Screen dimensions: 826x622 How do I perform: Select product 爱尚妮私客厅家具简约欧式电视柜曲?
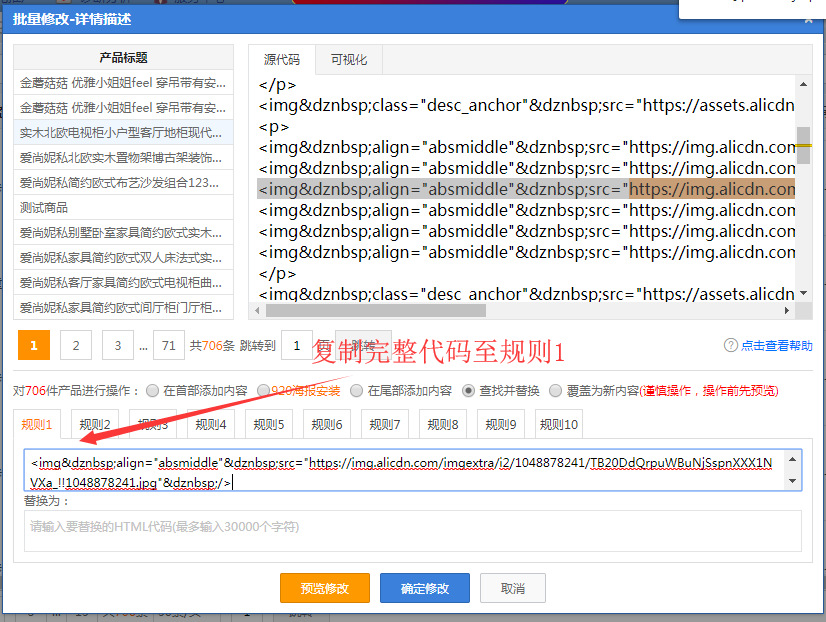point(123,282)
